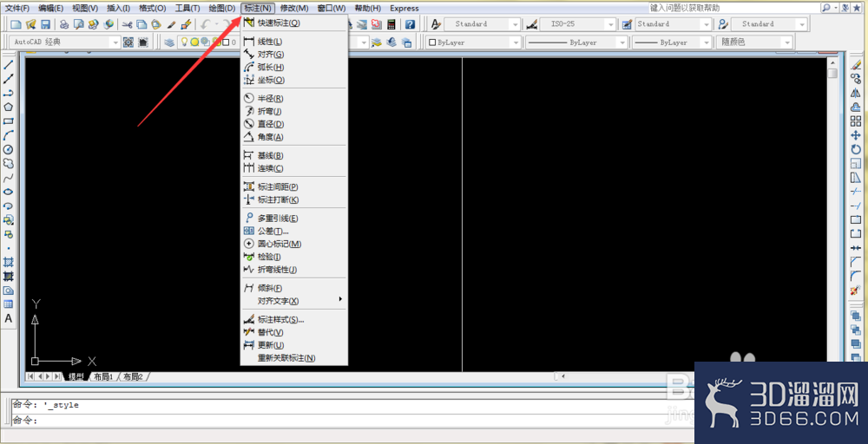Expand the 对齐文字(X) submenu
868x444 pixels.
[294, 301]
